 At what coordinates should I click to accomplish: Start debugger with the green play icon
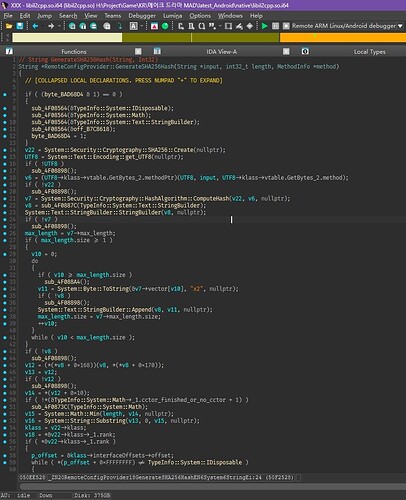pyautogui.click(x=265, y=26)
